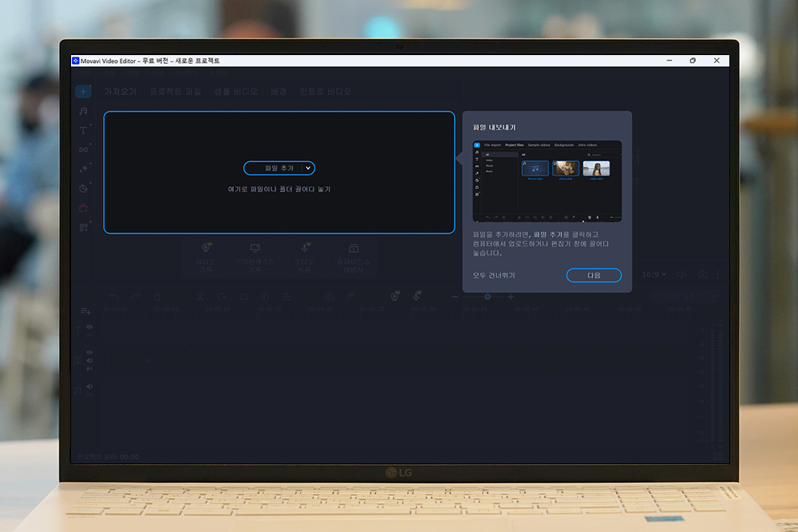Restore down the Movavi Video Editor window
The height and width of the screenshot is (532, 798).
[x=693, y=61]
